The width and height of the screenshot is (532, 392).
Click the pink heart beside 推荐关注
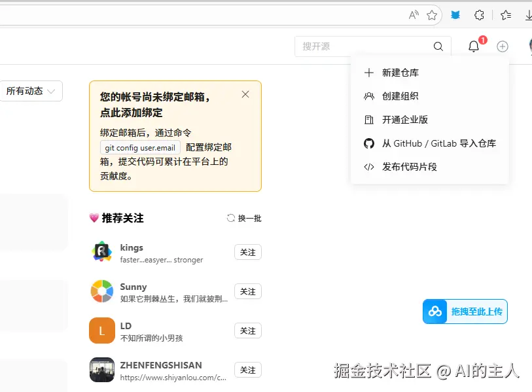tap(94, 218)
